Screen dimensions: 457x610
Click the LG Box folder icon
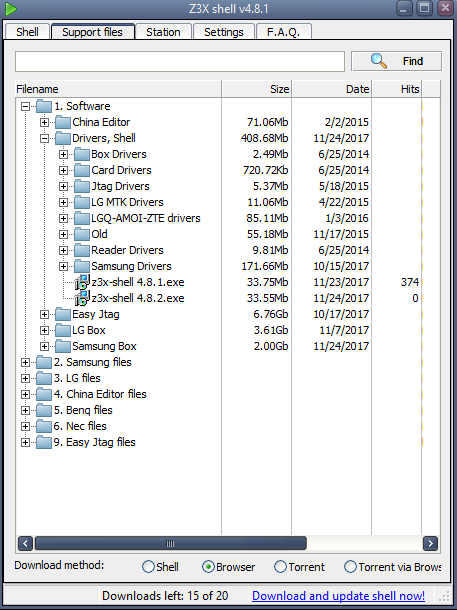[x=62, y=330]
